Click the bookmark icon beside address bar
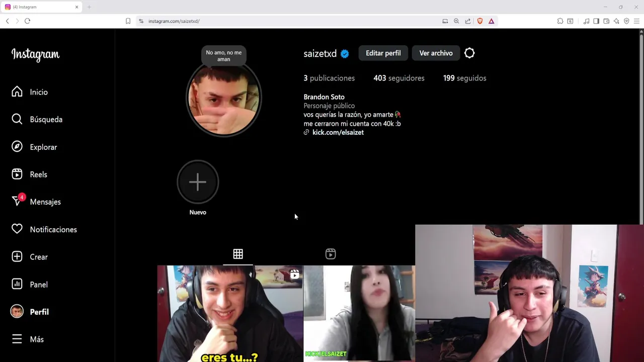This screenshot has height=362, width=644. [128, 21]
